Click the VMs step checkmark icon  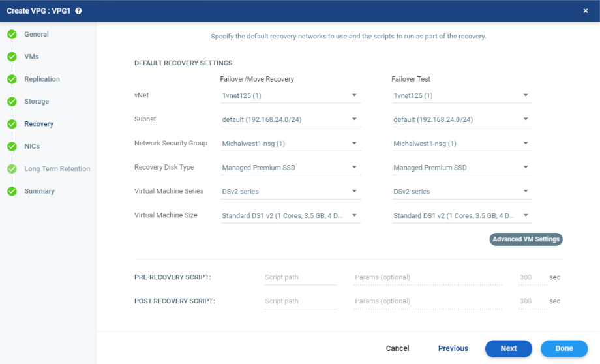click(x=12, y=57)
